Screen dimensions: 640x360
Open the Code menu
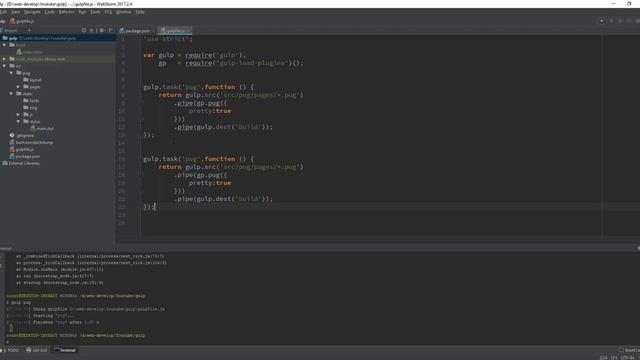pyautogui.click(x=49, y=12)
